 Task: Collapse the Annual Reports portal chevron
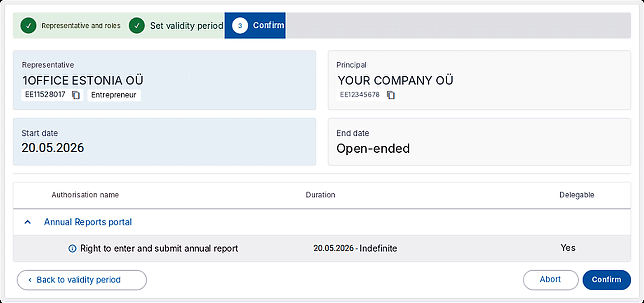click(28, 222)
